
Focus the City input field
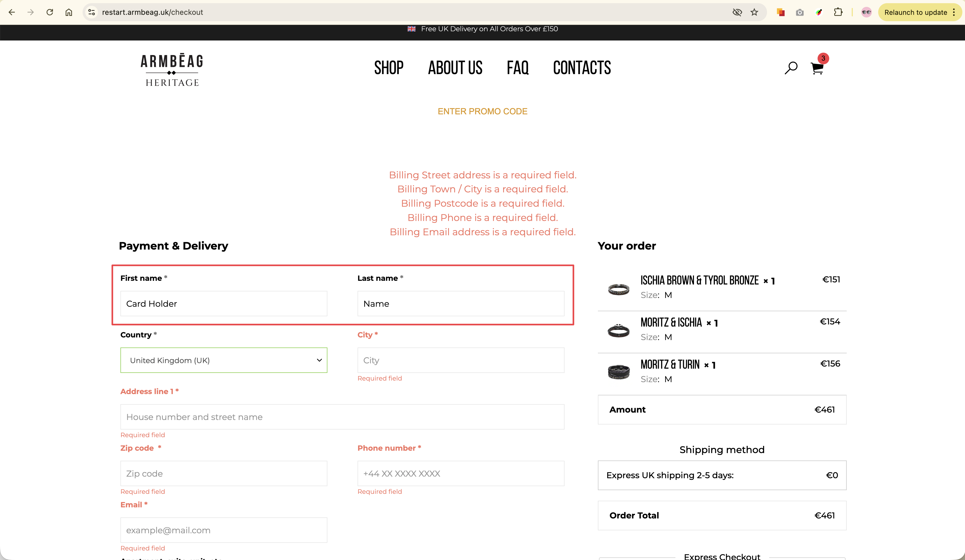[x=461, y=360]
